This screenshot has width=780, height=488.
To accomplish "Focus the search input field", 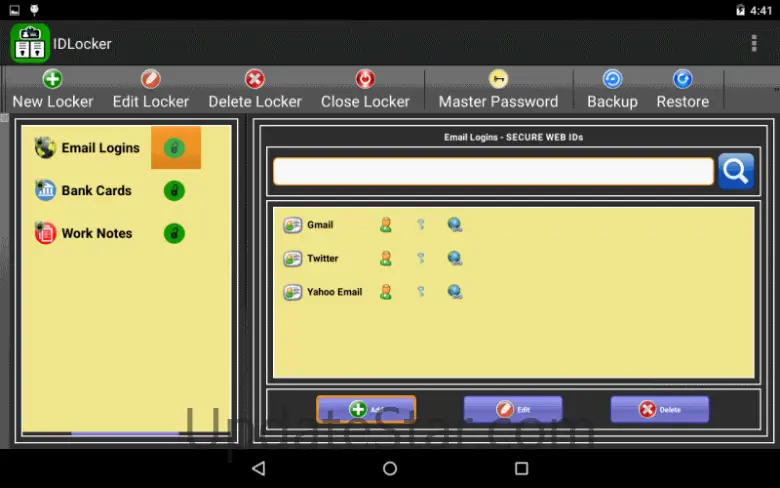I will 493,172.
